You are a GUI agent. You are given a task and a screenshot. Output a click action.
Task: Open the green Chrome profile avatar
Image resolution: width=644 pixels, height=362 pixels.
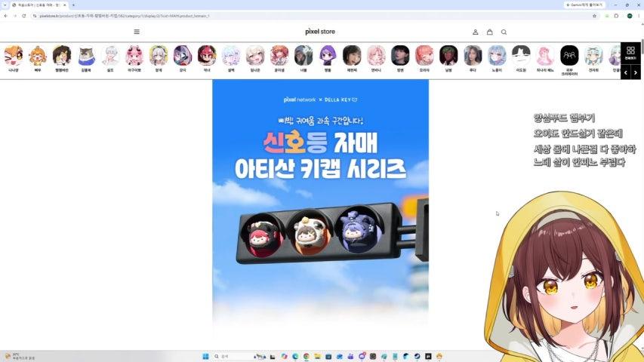point(630,16)
